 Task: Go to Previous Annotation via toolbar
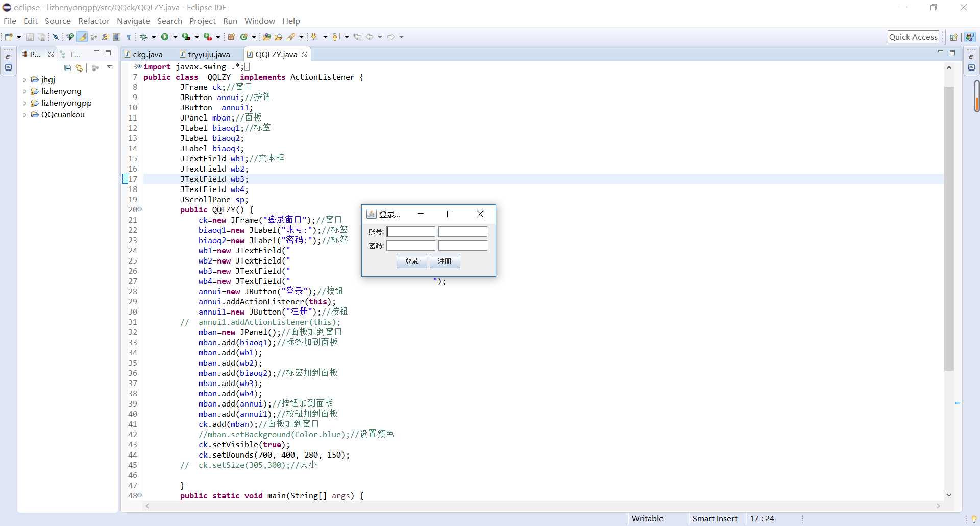tap(335, 37)
